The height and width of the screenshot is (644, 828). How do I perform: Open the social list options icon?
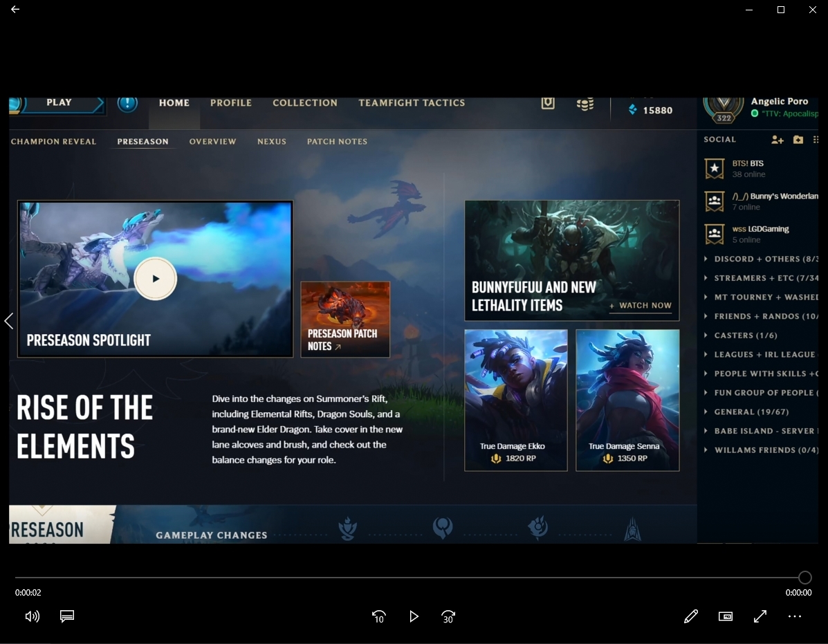[x=816, y=140]
